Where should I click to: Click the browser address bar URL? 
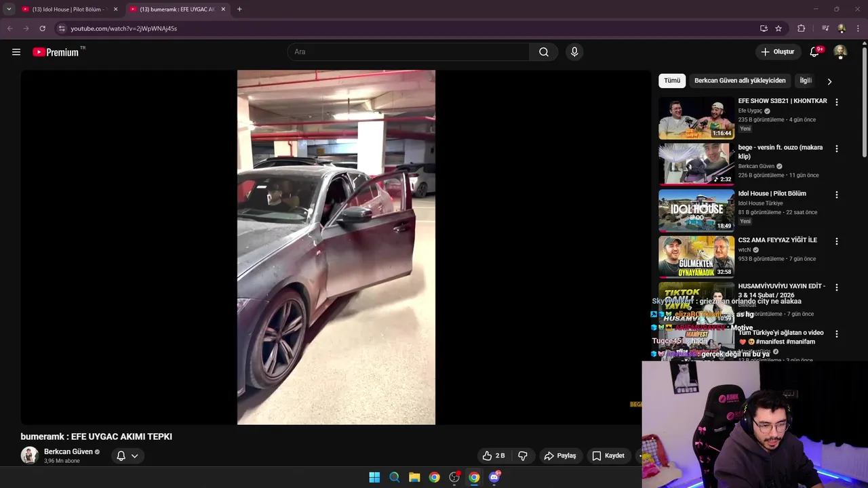(124, 28)
